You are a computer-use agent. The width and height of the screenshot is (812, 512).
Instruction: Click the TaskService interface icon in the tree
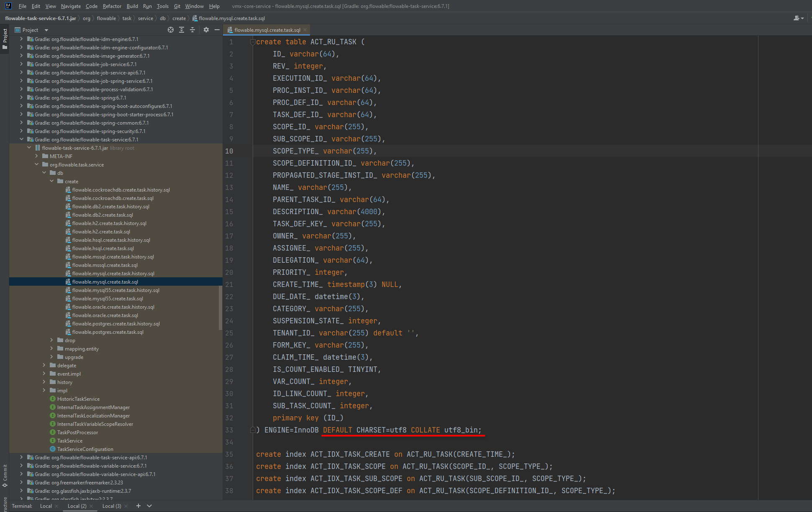coord(52,440)
